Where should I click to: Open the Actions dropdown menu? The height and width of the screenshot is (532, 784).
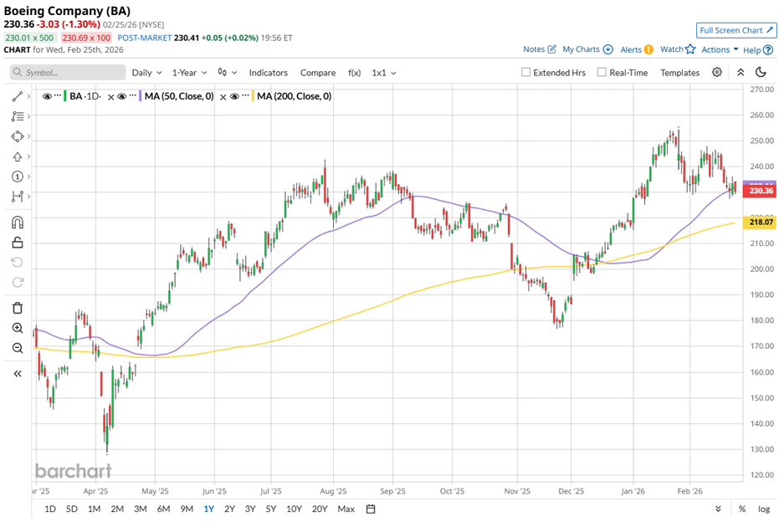[720, 49]
